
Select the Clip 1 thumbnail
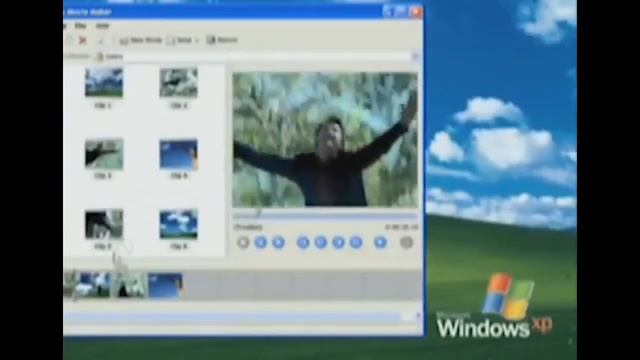104,83
